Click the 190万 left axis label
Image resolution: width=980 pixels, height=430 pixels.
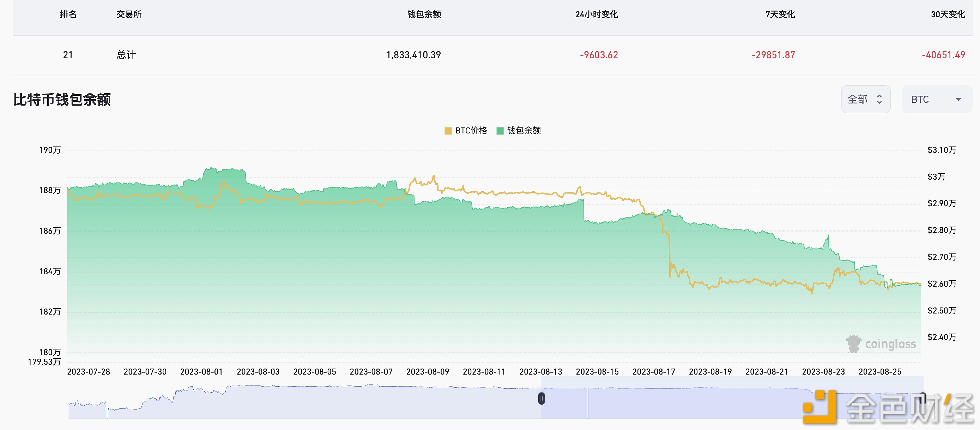coord(50,150)
